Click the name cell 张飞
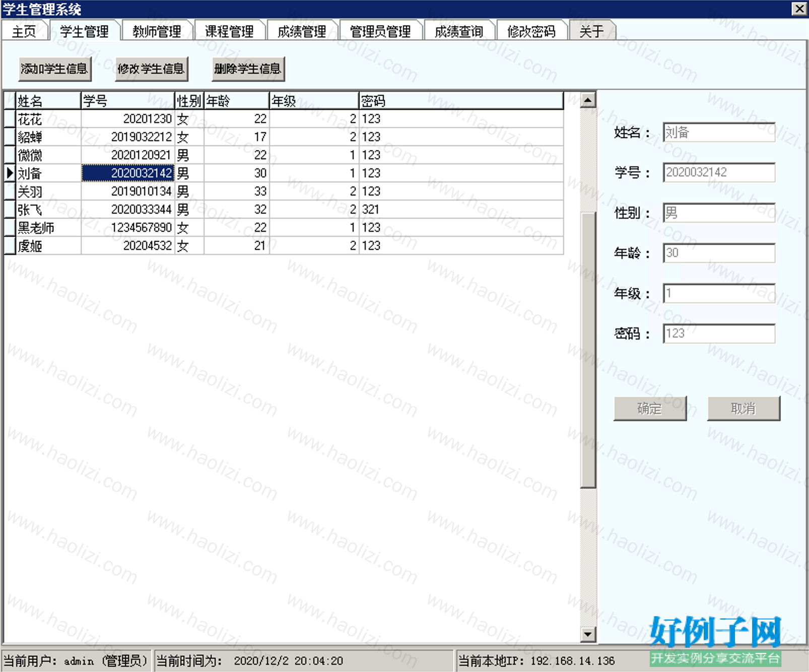The width and height of the screenshot is (809, 672). coord(48,210)
